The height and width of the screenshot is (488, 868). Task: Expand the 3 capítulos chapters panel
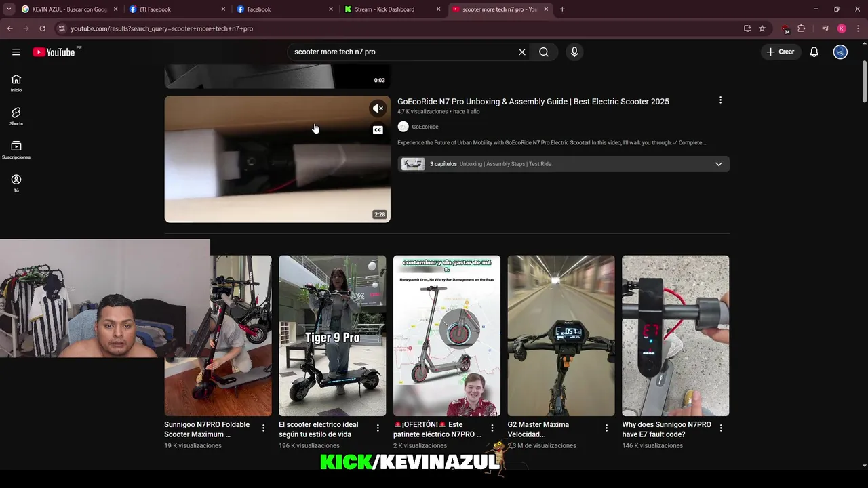(719, 164)
